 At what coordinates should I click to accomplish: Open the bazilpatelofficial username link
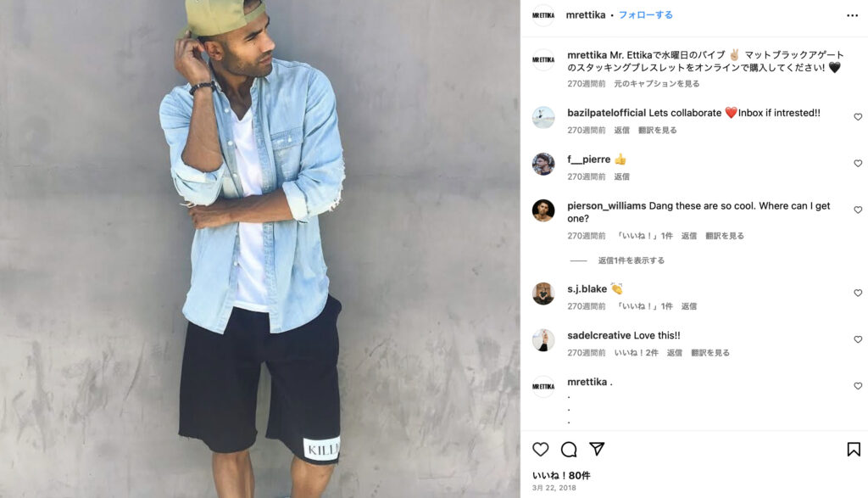[606, 113]
